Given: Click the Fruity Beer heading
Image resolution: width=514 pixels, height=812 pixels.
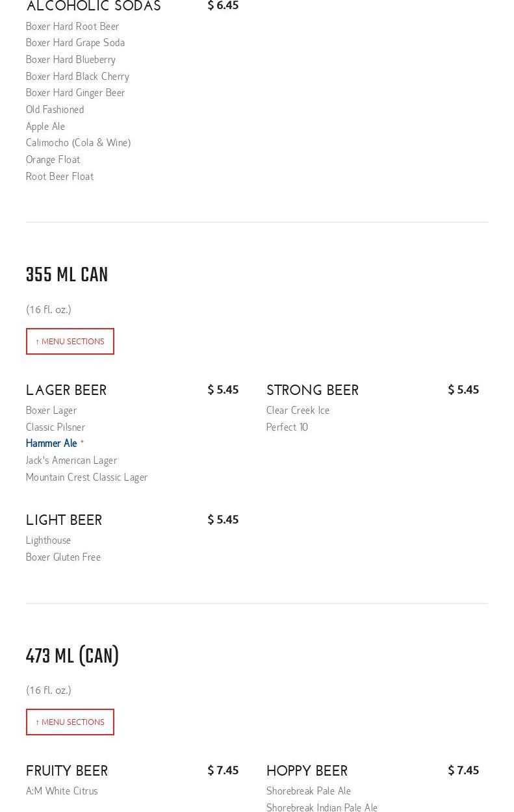Looking at the screenshot, I should pyautogui.click(x=67, y=771).
